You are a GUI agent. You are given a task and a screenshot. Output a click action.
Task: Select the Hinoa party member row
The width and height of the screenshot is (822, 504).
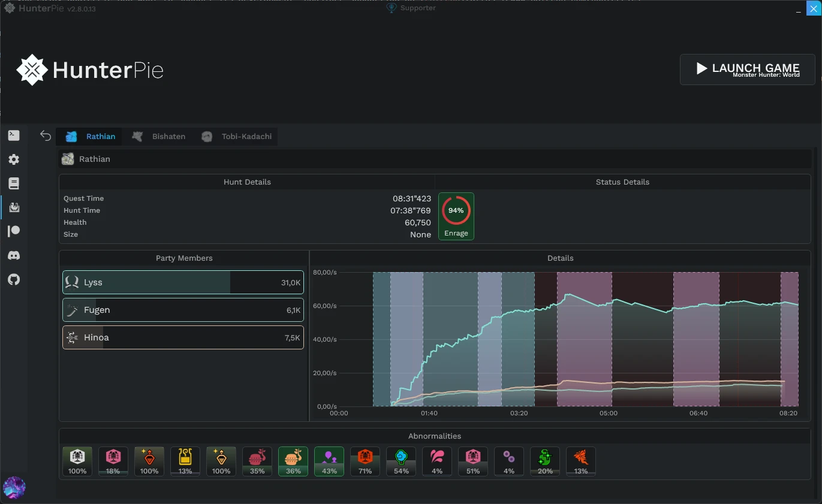(x=183, y=337)
